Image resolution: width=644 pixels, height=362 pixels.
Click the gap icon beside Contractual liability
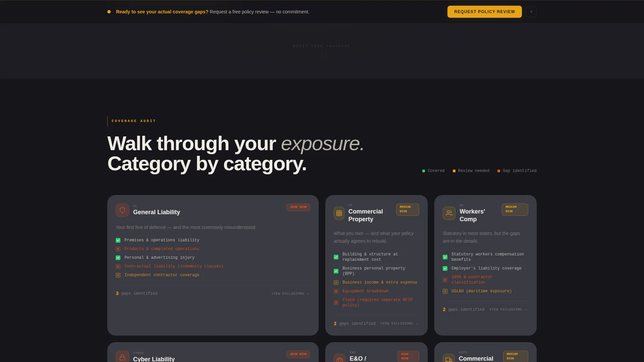(118, 266)
